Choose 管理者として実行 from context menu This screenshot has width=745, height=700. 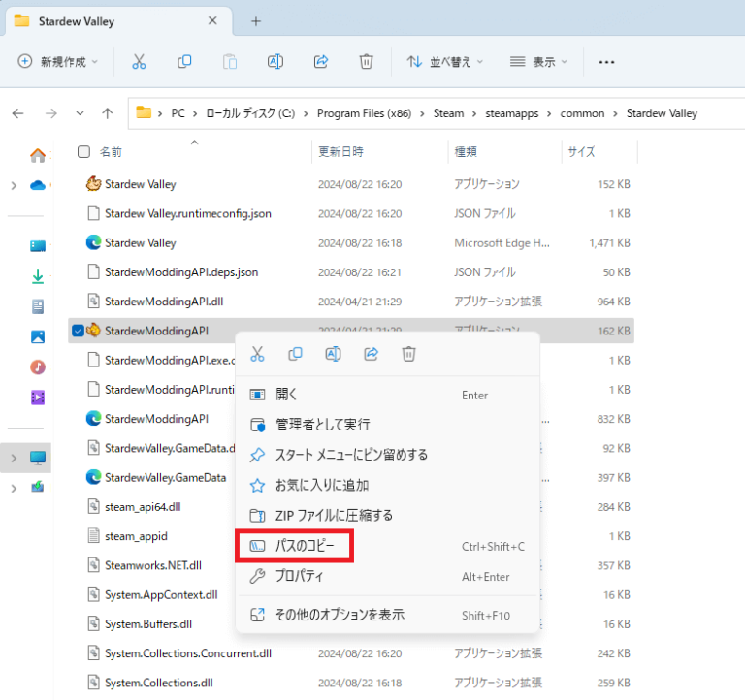[x=322, y=425]
